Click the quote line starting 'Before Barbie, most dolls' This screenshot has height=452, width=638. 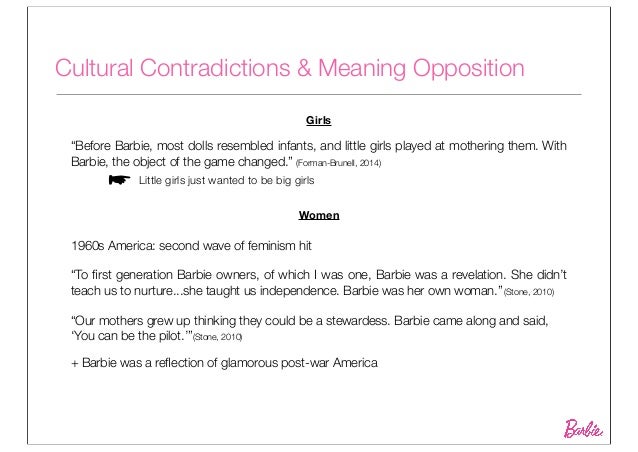[x=318, y=145]
